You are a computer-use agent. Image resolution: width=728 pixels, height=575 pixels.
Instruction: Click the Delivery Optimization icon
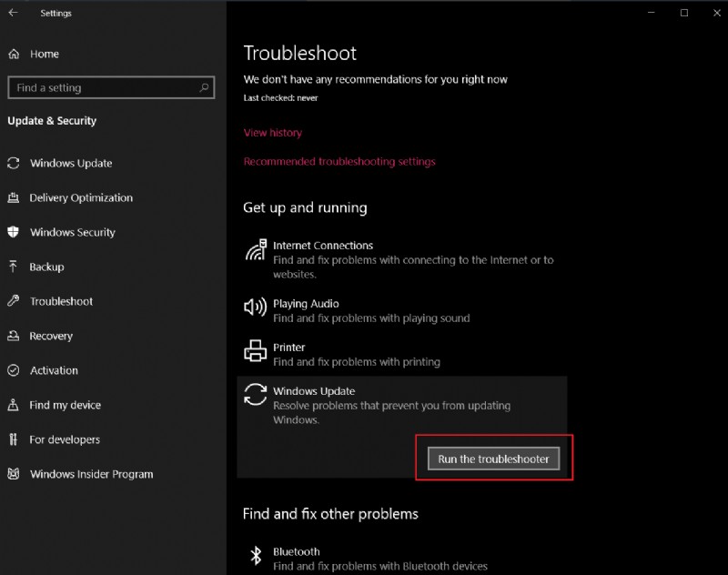tap(14, 198)
